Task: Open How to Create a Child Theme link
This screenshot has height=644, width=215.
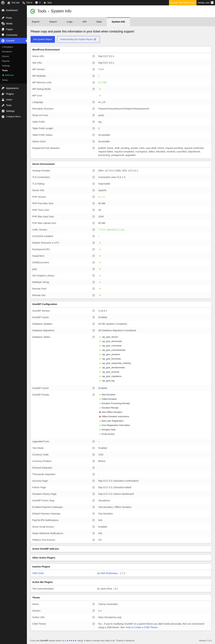Action: (142, 627)
